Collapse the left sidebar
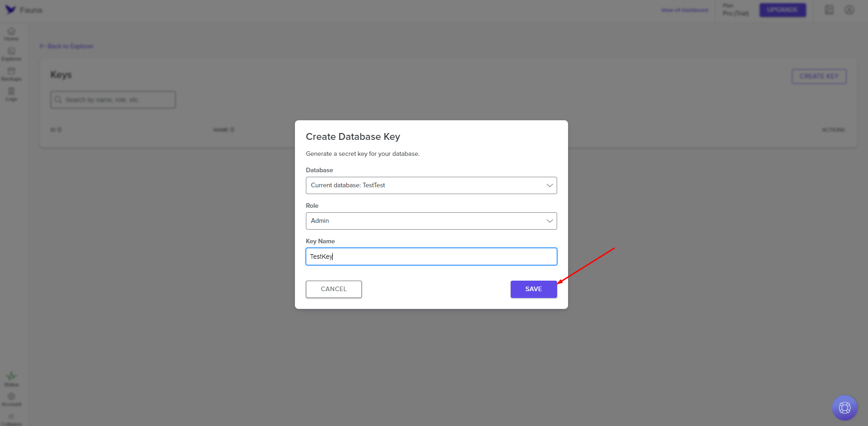Image resolution: width=868 pixels, height=426 pixels. click(11, 419)
